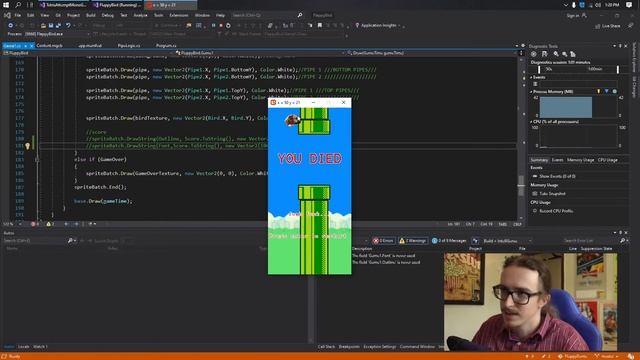Switch to app.manifest editor tab
This screenshot has height=360, width=640.
coord(90,46)
